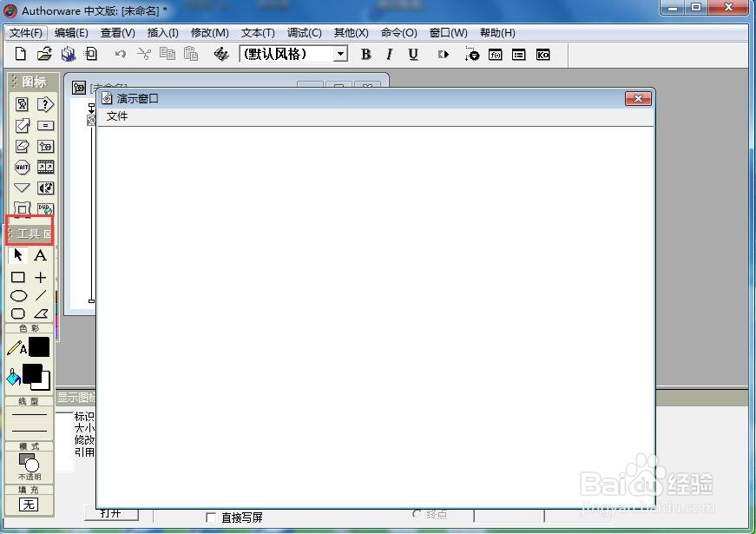This screenshot has height=534, width=756.
Task: Click the Restart run toolbar icon
Action: point(444,55)
